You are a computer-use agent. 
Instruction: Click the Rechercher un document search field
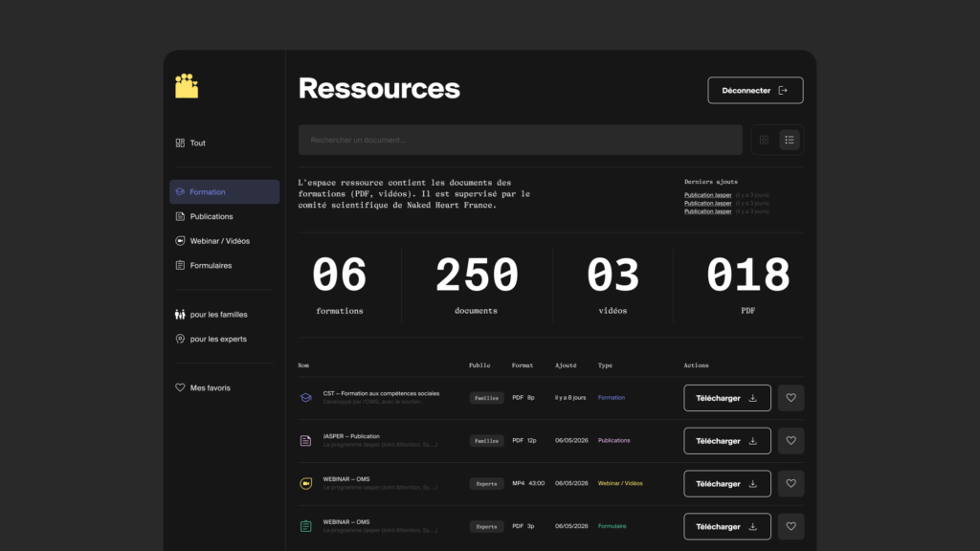click(520, 140)
